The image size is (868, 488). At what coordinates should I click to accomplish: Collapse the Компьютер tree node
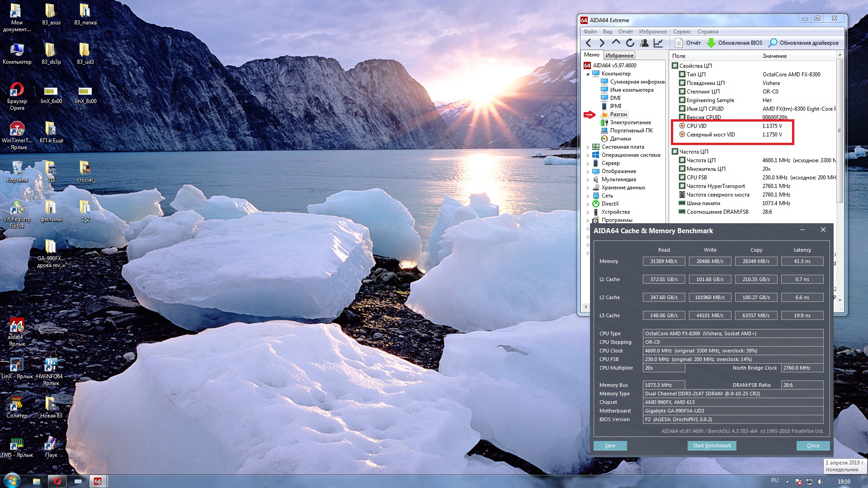tap(588, 74)
